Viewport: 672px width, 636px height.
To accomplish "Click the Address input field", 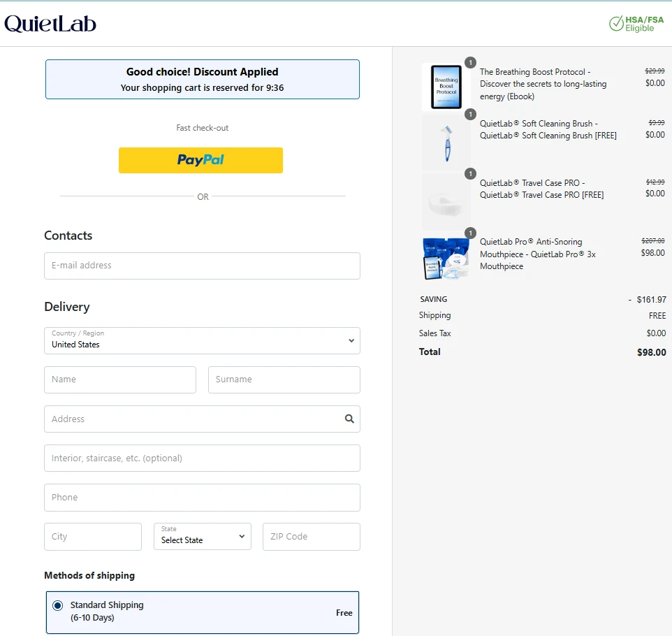I will (202, 419).
